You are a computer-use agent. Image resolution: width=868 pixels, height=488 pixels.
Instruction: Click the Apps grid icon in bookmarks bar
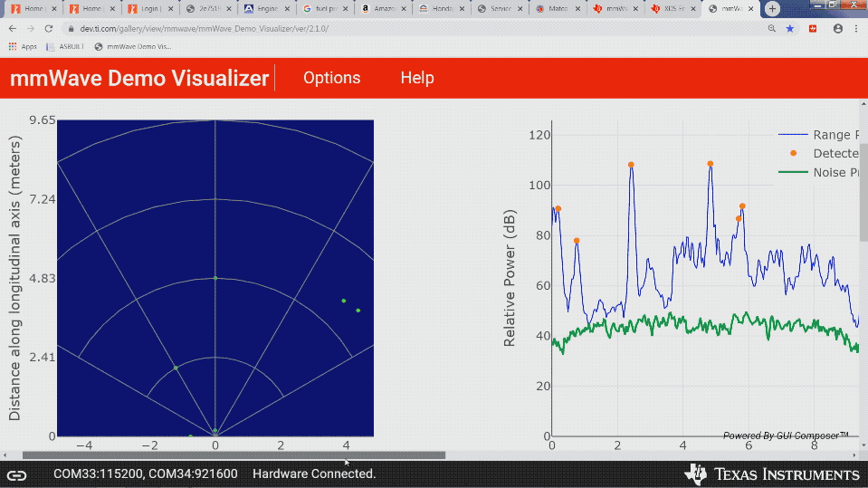[x=14, y=46]
